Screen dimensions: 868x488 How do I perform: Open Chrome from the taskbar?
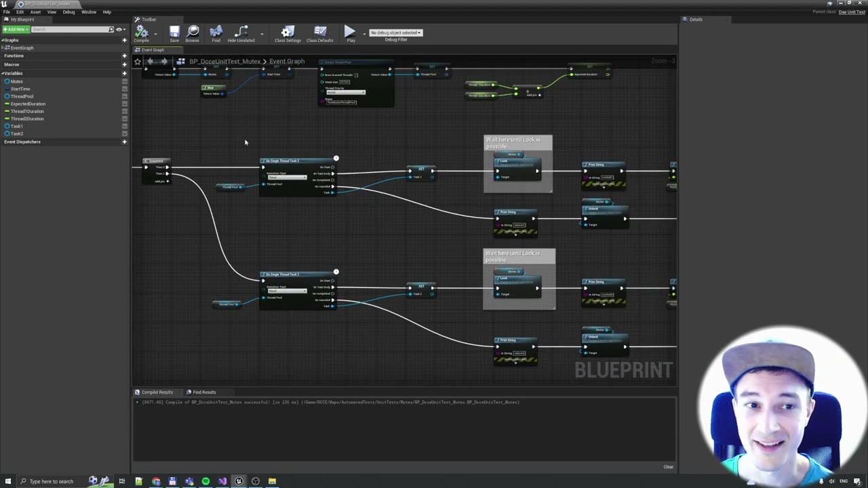[x=156, y=481]
